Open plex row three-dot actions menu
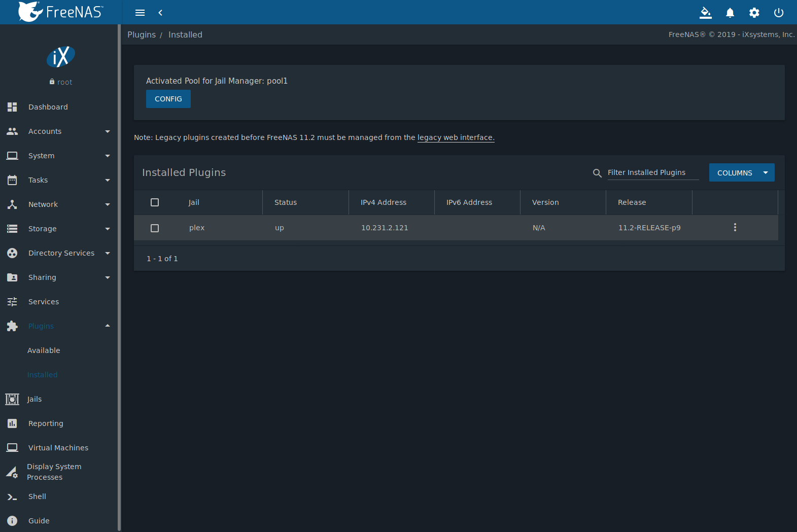The width and height of the screenshot is (797, 532). point(735,227)
